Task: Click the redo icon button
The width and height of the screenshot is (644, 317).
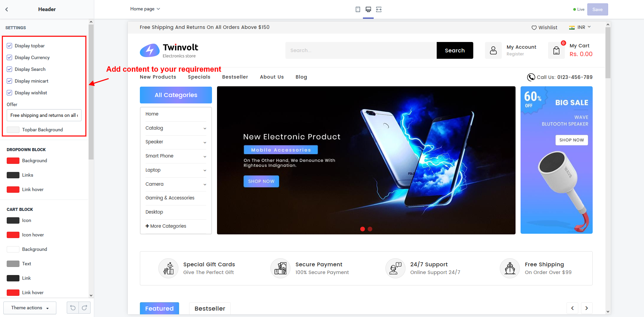Action: click(85, 308)
